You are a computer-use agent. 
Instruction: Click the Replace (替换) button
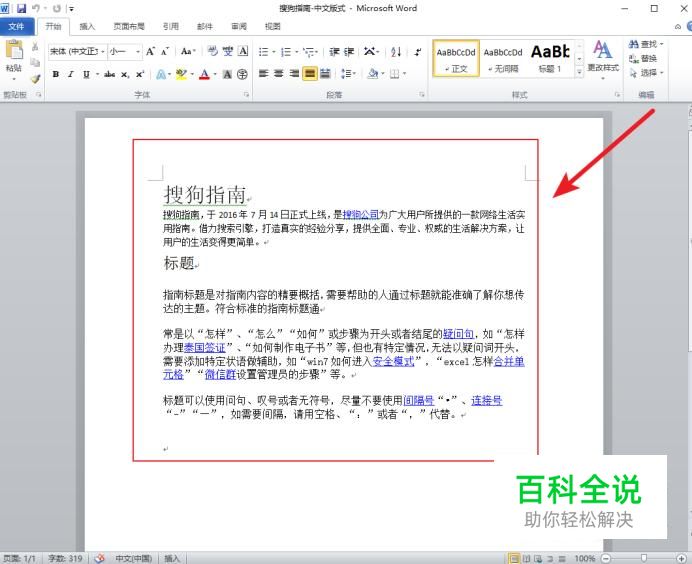click(643, 59)
